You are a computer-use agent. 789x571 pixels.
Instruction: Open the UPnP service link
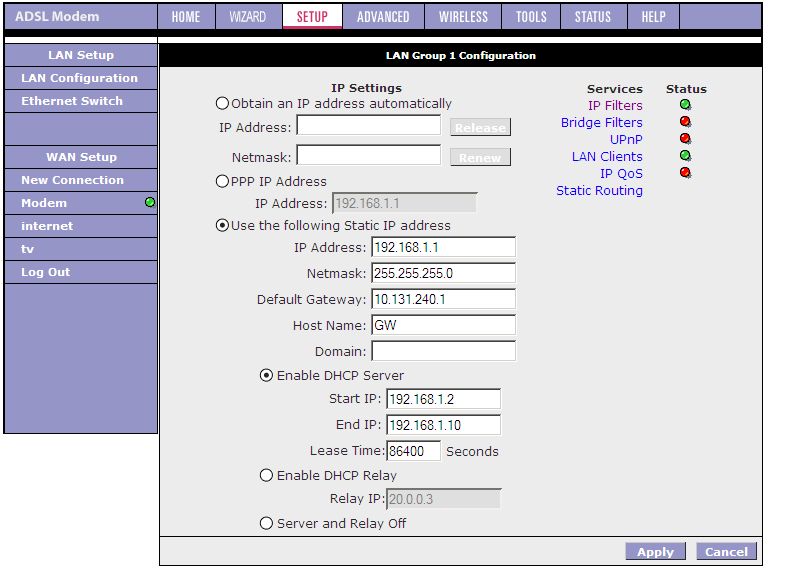click(626, 139)
